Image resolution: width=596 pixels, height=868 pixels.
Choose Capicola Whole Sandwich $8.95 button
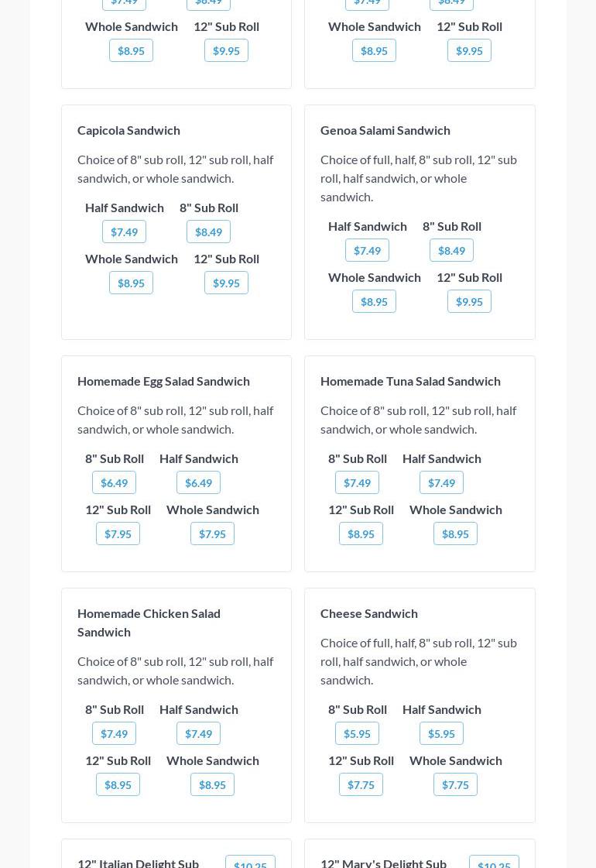click(131, 283)
